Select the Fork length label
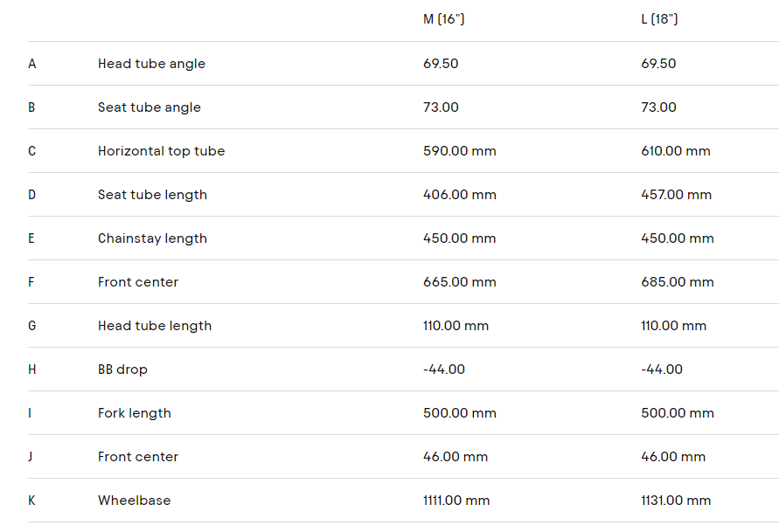 [134, 413]
